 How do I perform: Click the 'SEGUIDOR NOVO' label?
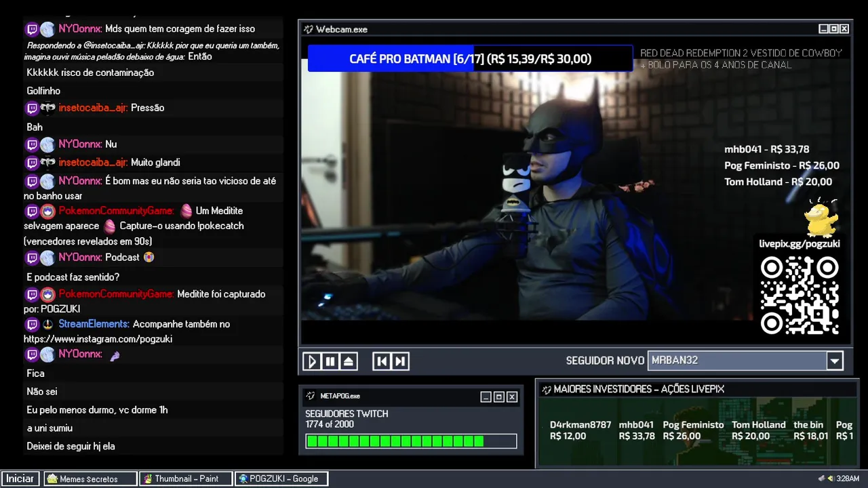[x=605, y=361]
